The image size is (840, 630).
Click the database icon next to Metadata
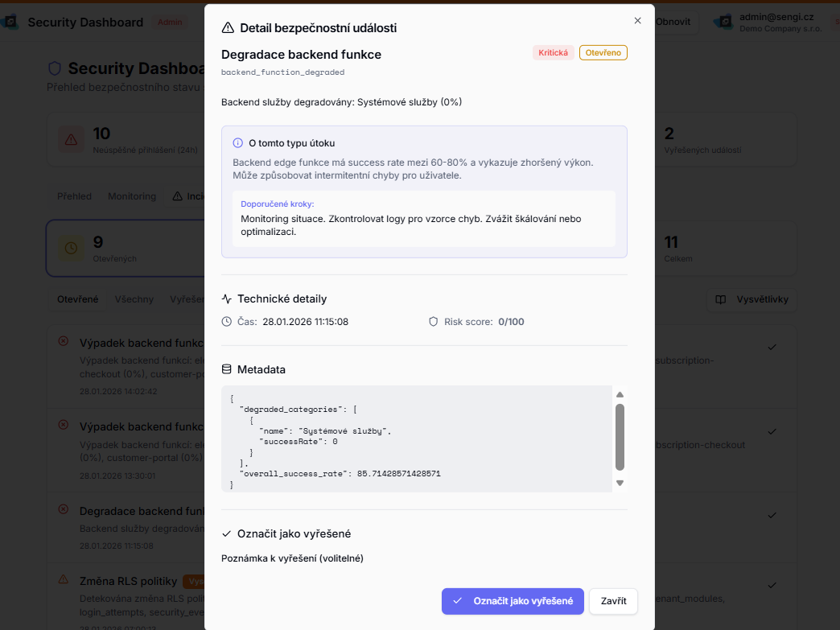(227, 369)
